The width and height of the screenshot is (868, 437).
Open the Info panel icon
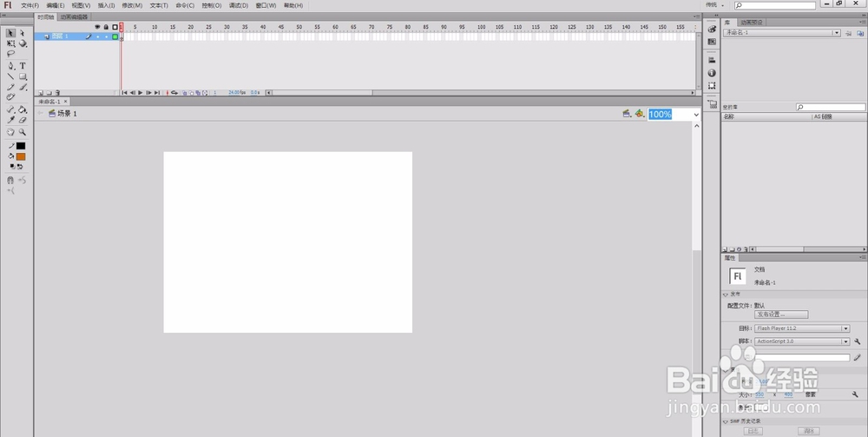pos(712,73)
